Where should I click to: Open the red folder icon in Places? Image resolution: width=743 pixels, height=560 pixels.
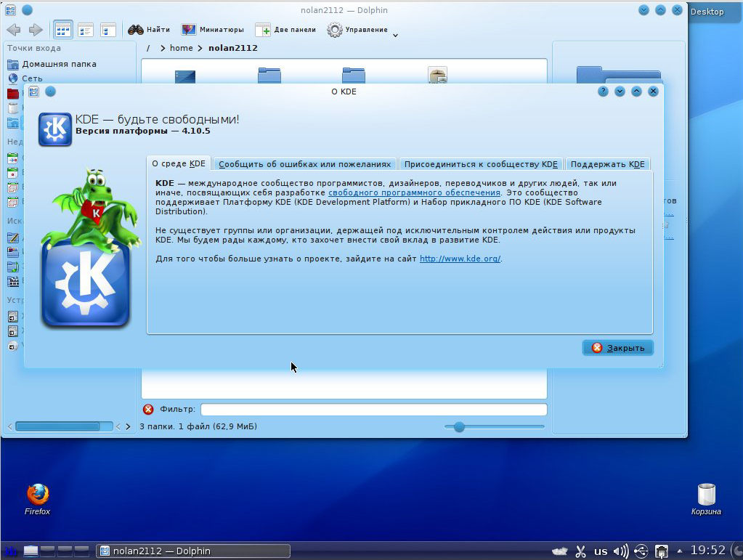click(x=13, y=93)
